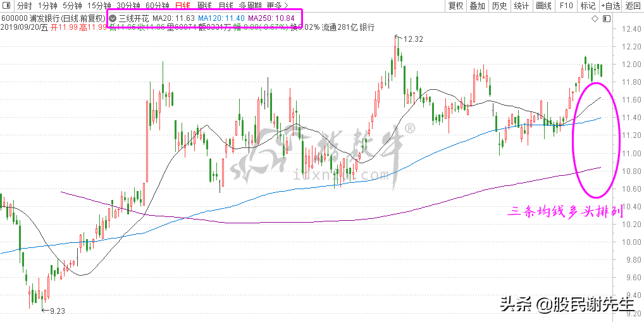The height and width of the screenshot is (322, 644).
Task: Click the diamond marker icon above the chart
Action: click(x=594, y=19)
